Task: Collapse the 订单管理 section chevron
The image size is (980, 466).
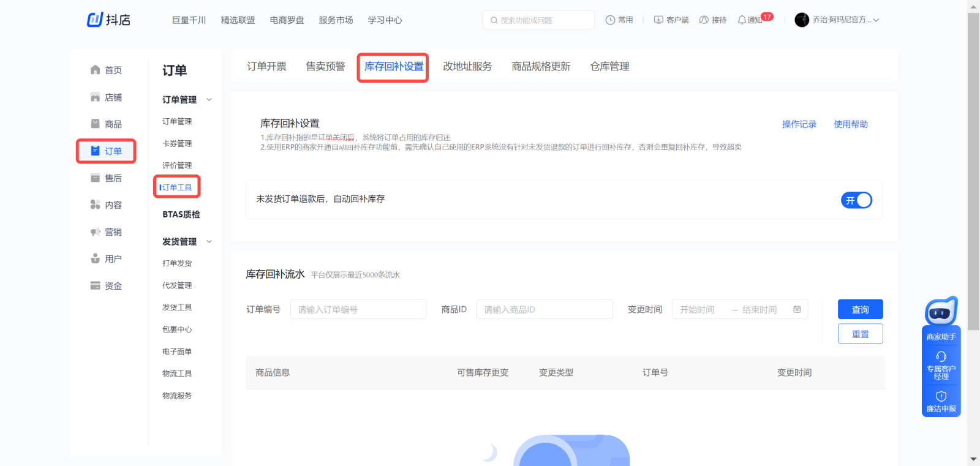Action: [209, 100]
